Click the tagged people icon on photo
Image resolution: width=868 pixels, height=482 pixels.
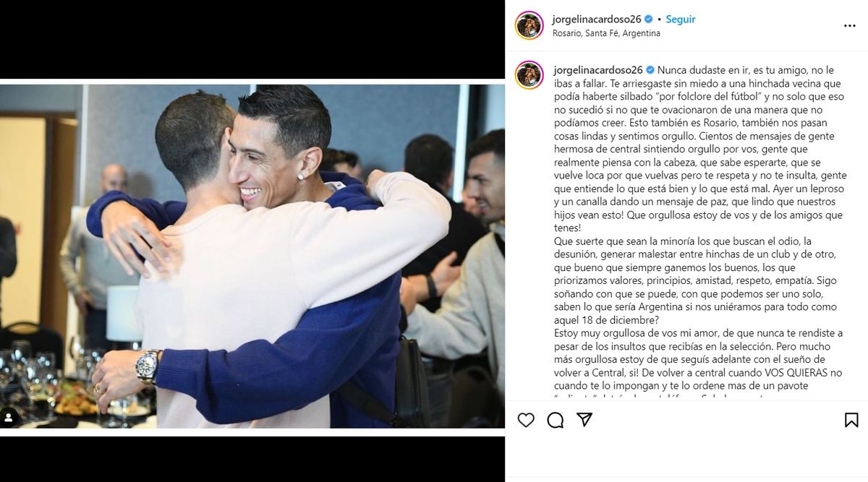(10, 417)
